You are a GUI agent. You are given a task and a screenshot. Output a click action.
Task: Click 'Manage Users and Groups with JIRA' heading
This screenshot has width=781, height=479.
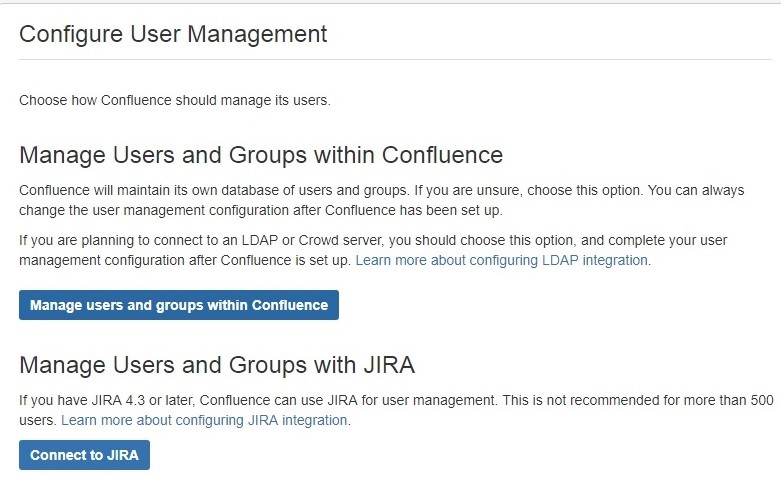point(217,365)
